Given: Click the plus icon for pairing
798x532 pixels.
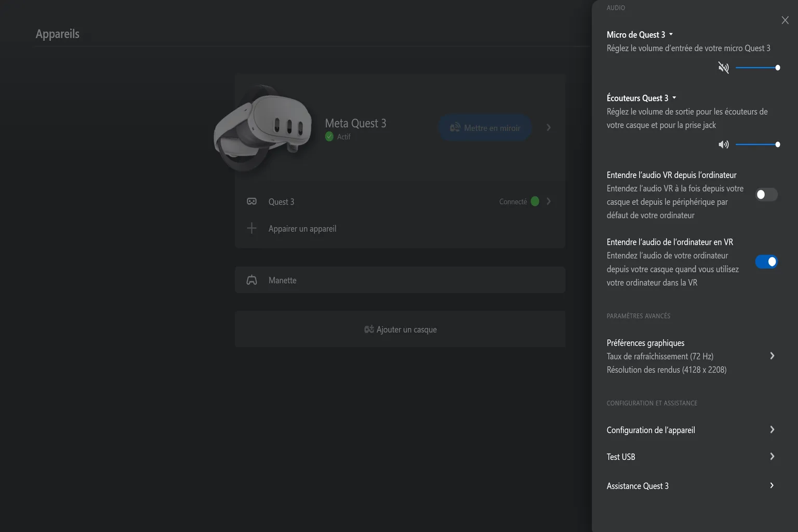Looking at the screenshot, I should [x=251, y=228].
